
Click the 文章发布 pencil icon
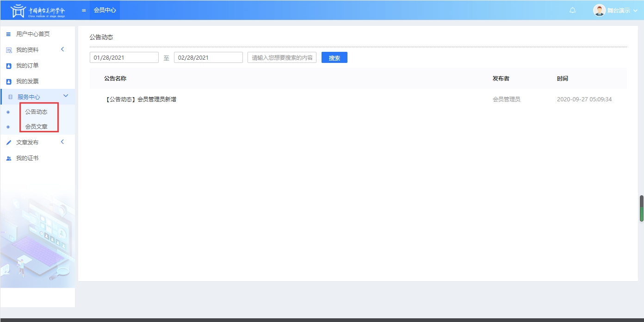[x=8, y=143]
